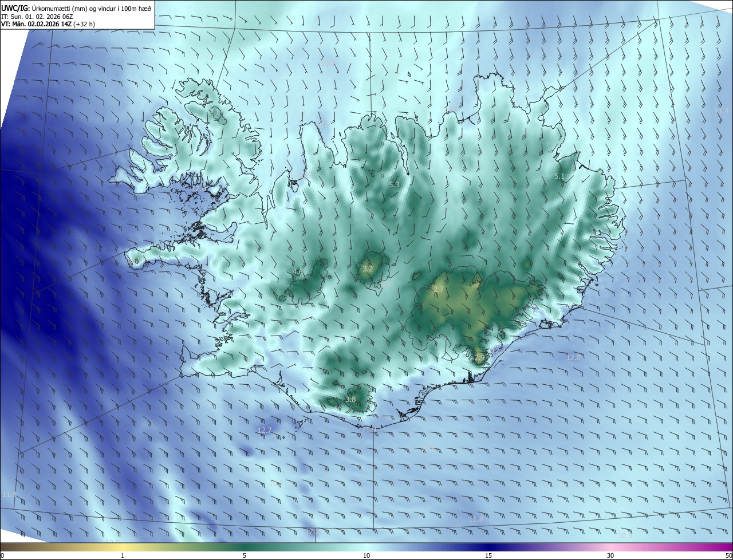
Task: Click the color scale tick labeled 5
Action: point(245,555)
